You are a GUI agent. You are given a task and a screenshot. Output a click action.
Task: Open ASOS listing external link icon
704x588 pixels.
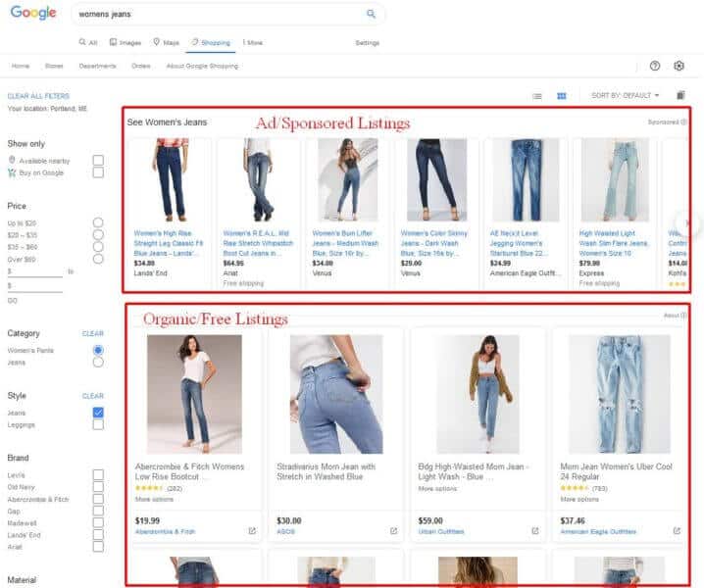click(x=393, y=530)
